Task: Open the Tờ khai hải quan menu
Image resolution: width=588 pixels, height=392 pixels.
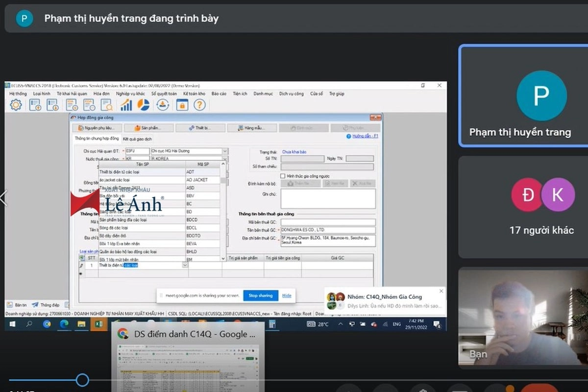Action: pos(72,94)
